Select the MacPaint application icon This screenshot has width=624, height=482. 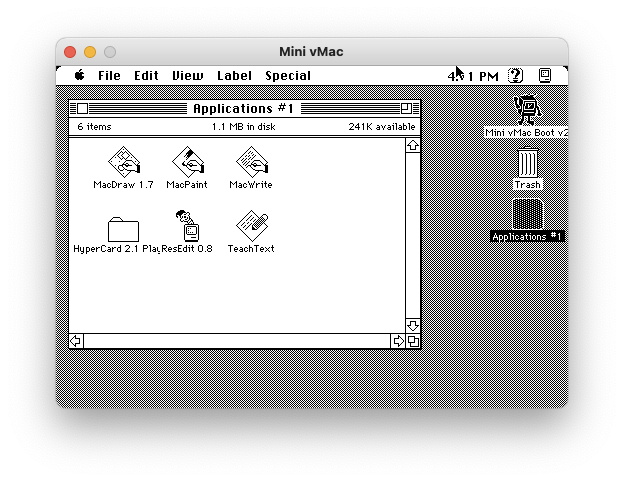(x=188, y=162)
